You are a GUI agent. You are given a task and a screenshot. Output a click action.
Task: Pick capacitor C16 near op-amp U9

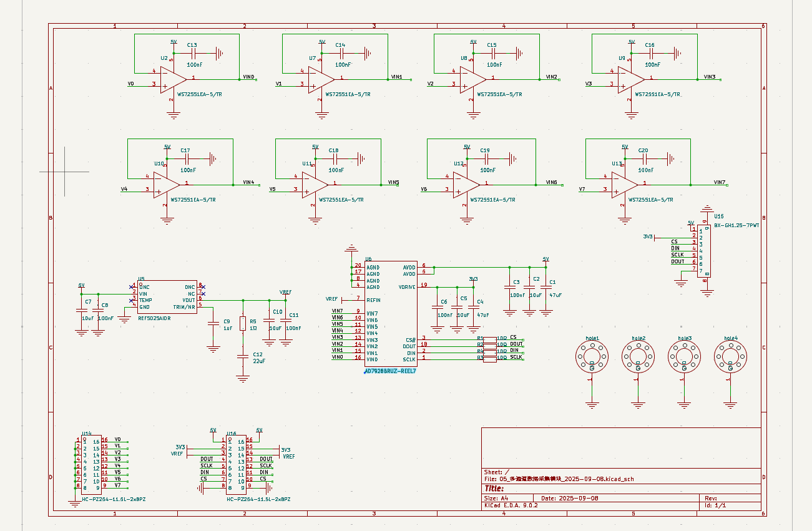click(x=652, y=54)
